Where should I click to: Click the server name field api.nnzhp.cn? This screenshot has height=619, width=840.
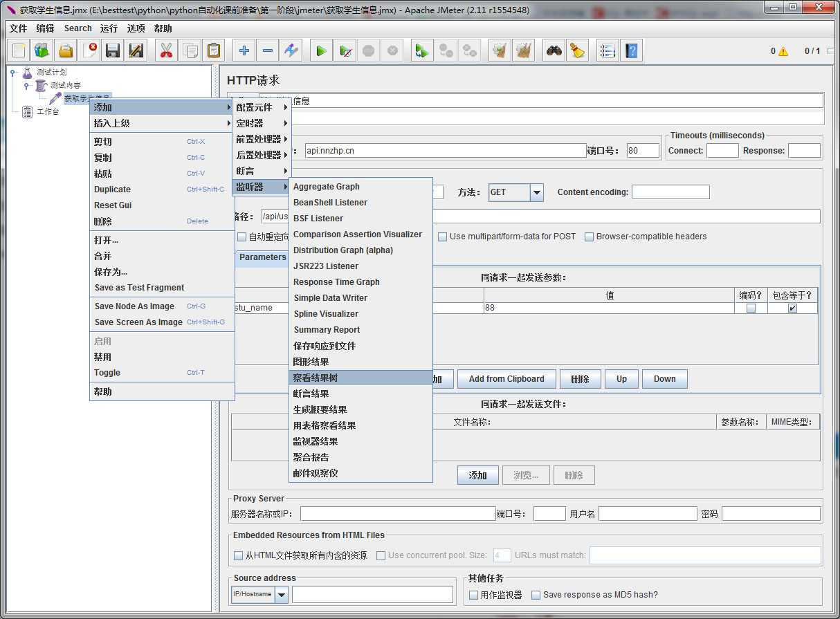point(446,150)
